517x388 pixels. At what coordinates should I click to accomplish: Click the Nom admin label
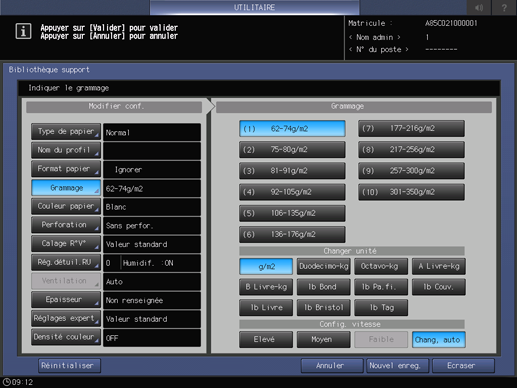click(375, 37)
